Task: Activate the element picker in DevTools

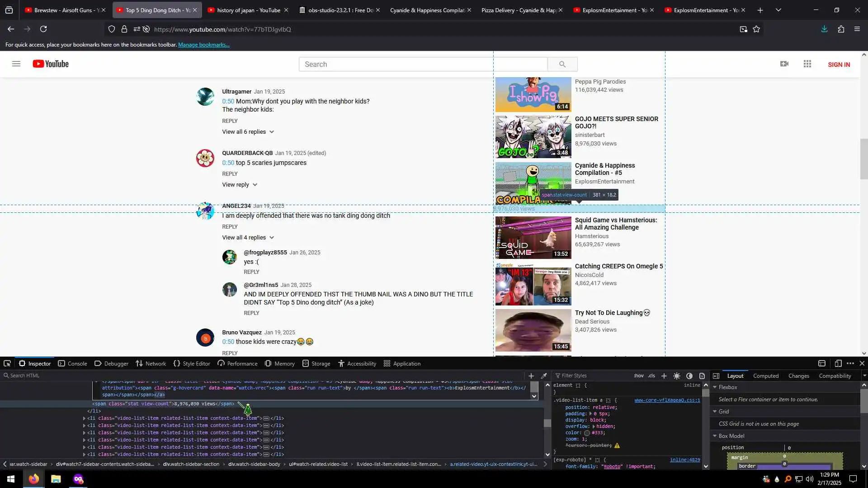Action: click(x=7, y=363)
